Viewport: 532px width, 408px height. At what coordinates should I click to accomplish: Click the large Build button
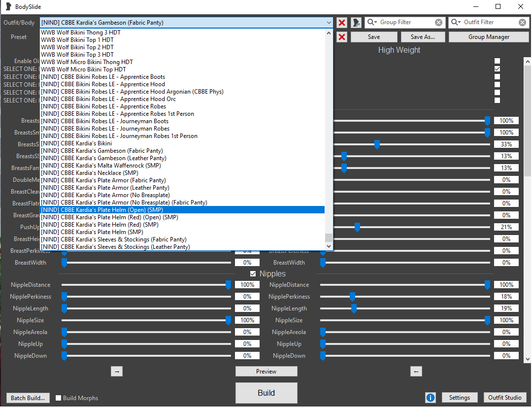click(x=266, y=393)
